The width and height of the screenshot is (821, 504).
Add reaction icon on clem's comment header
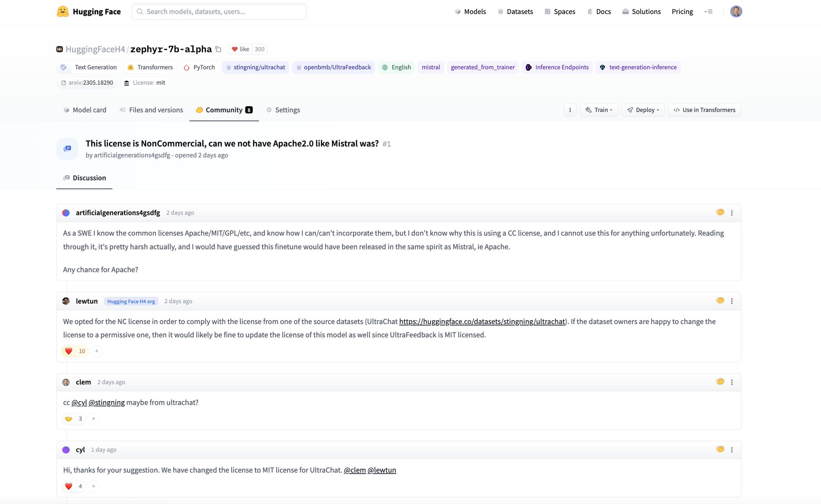point(720,382)
